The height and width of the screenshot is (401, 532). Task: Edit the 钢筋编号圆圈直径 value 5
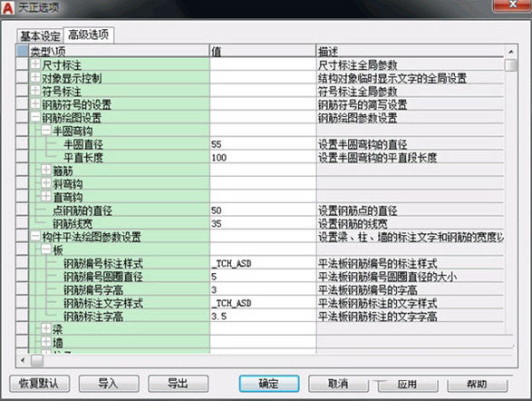coord(263,277)
